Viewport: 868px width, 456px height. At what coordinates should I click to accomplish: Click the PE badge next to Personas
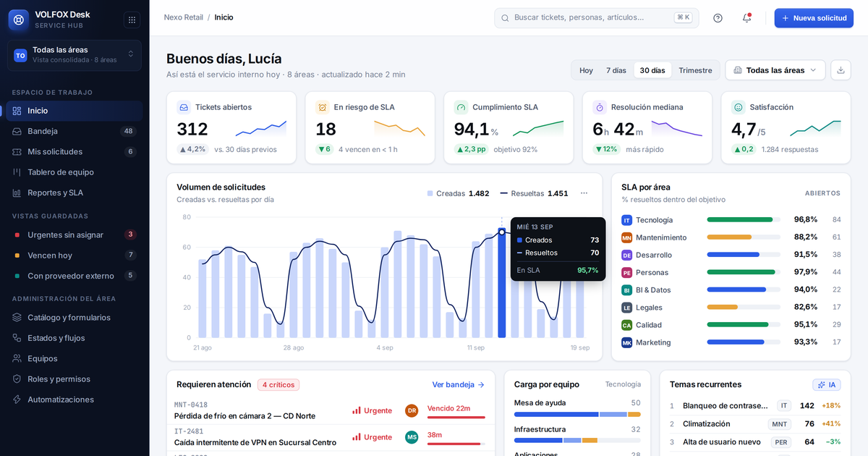coord(626,273)
